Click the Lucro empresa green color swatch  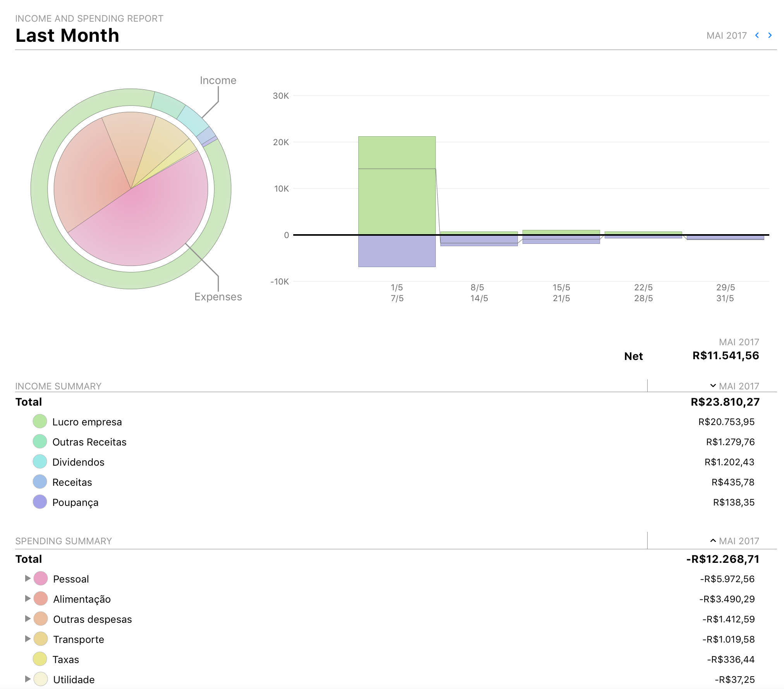point(40,421)
